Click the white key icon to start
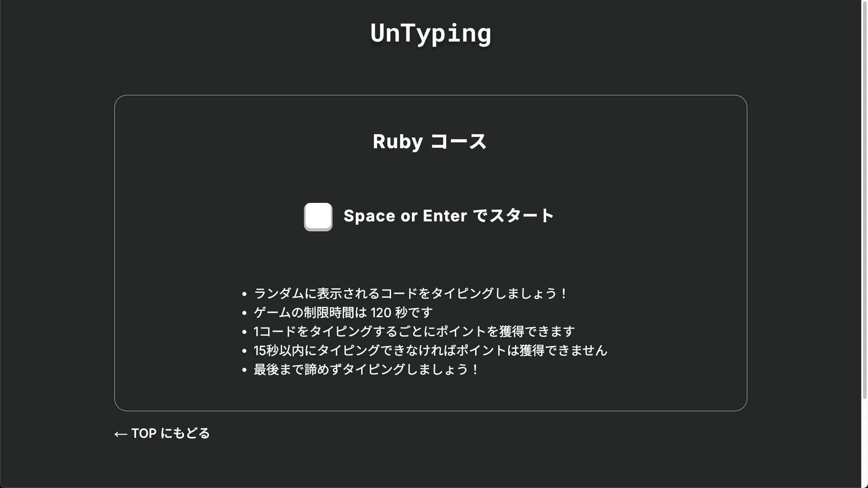The height and width of the screenshot is (488, 868). pos(318,216)
